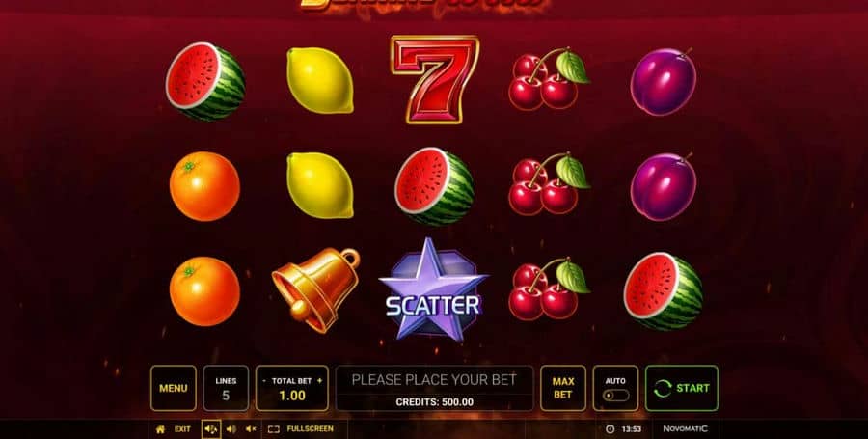The height and width of the screenshot is (439, 868).
Task: Select the sound-only speaker icon
Action: pyautogui.click(x=231, y=429)
